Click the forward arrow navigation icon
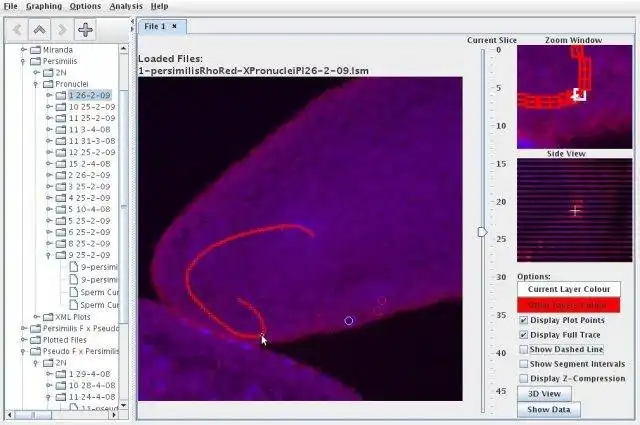The height and width of the screenshot is (425, 640). [62, 29]
